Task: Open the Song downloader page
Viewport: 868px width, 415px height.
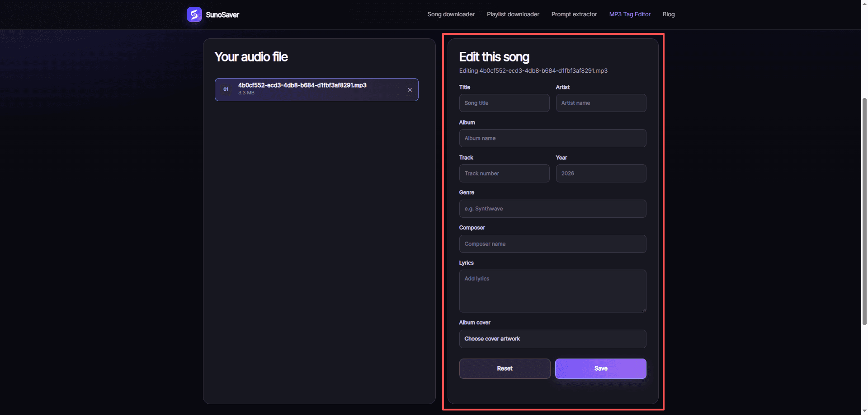Action: [x=451, y=14]
